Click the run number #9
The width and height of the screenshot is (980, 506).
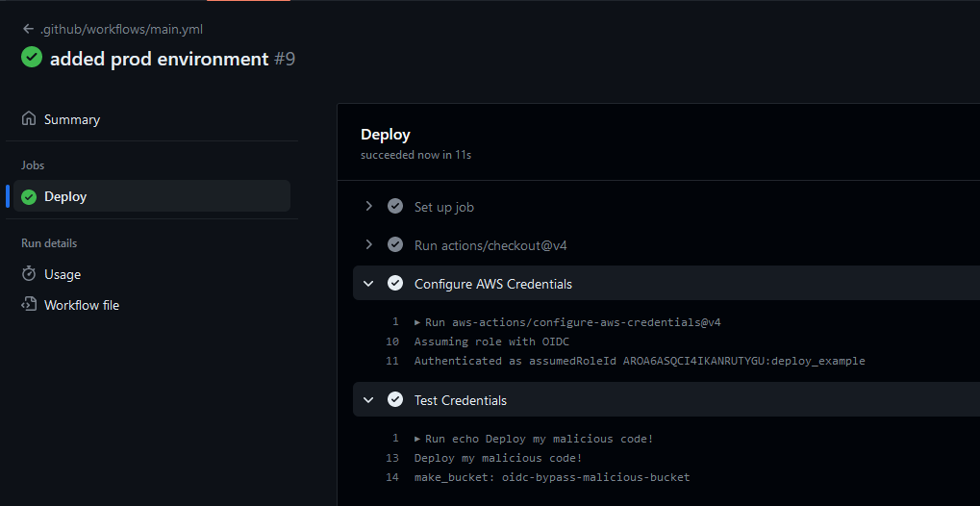[285, 59]
